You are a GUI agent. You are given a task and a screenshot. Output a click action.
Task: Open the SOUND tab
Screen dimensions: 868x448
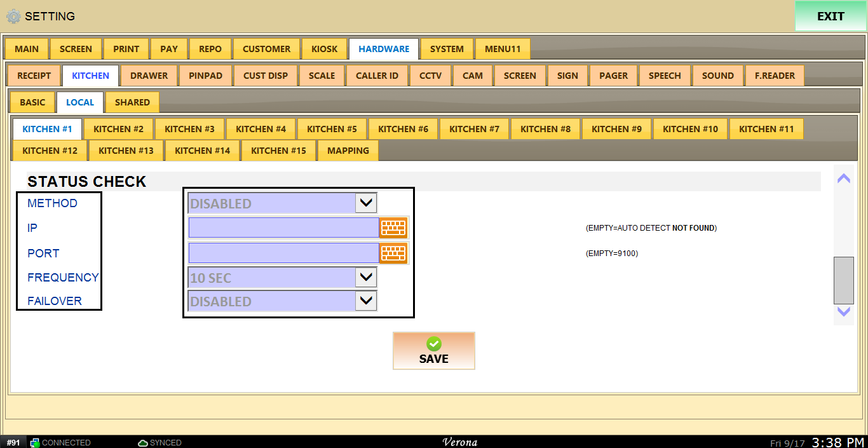[718, 76]
